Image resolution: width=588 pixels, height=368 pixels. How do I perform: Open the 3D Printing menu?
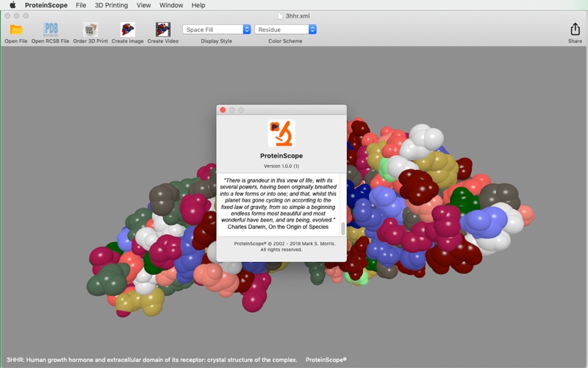[112, 5]
